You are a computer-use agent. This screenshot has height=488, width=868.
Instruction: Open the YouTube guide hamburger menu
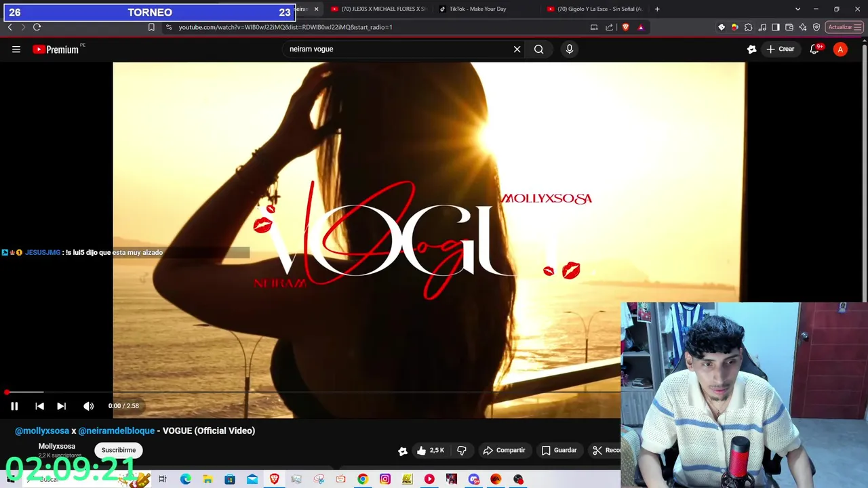pos(16,49)
